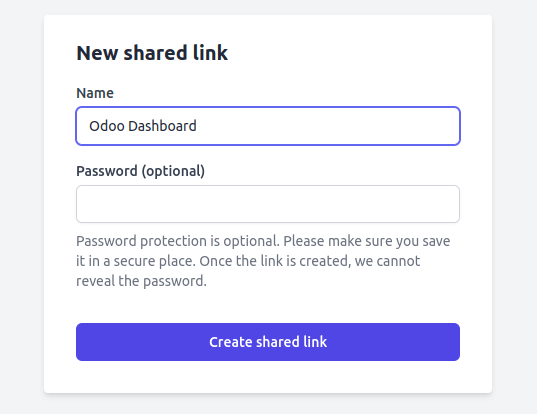This screenshot has width=537, height=414.
Task: Click the Create shared link button
Action: click(x=268, y=342)
